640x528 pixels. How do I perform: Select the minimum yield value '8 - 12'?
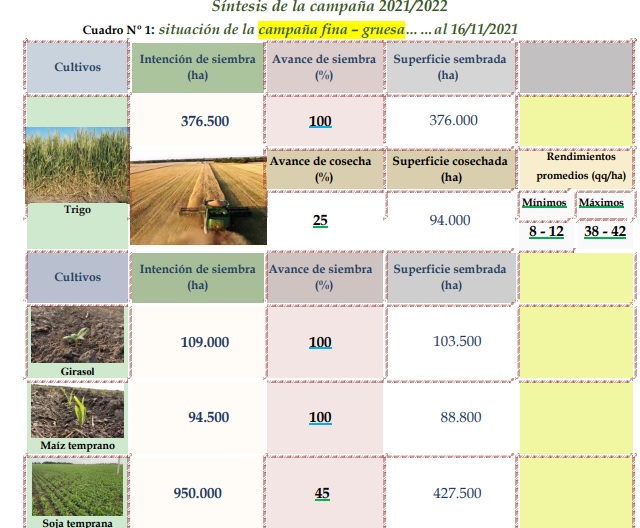click(x=546, y=232)
